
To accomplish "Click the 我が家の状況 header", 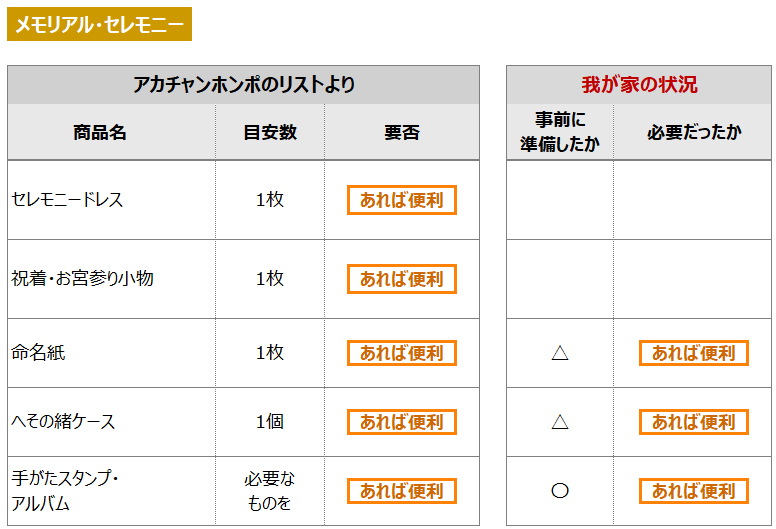I will point(639,85).
